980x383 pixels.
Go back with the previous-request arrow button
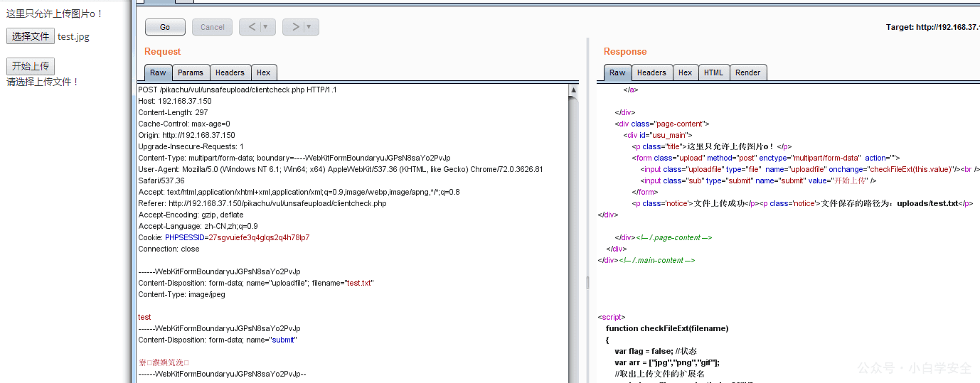pos(251,27)
